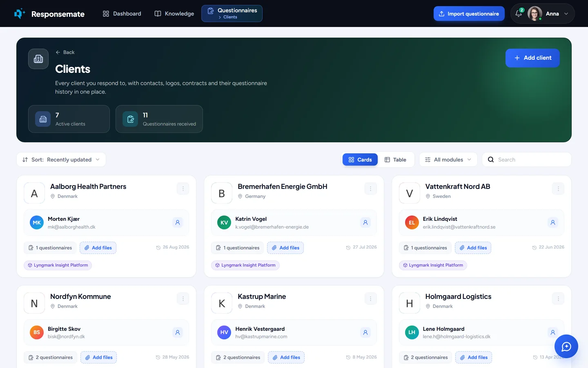The width and height of the screenshot is (588, 368).
Task: Click the Import questionnaire button
Action: (x=469, y=13)
